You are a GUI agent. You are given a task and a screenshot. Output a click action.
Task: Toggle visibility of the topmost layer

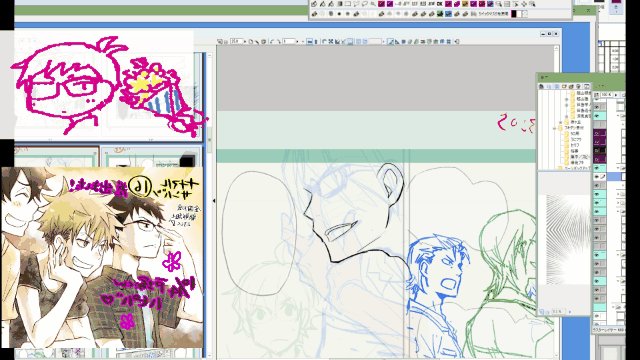[x=597, y=107]
